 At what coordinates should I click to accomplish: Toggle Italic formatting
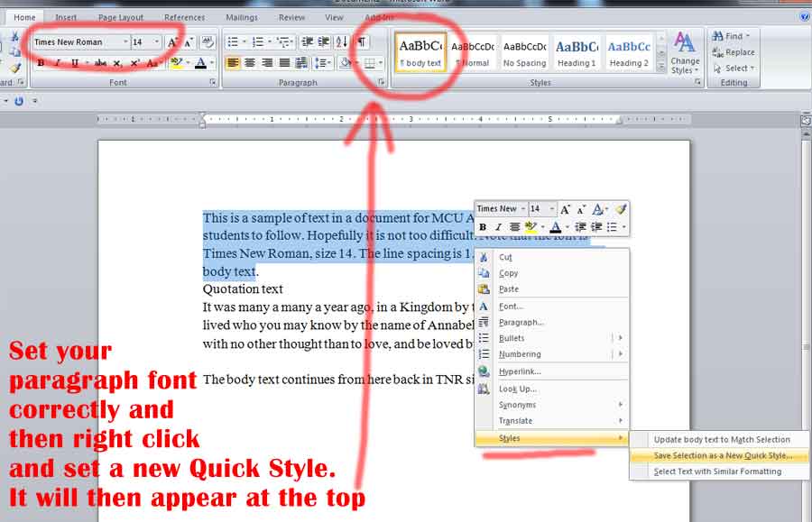coord(56,62)
